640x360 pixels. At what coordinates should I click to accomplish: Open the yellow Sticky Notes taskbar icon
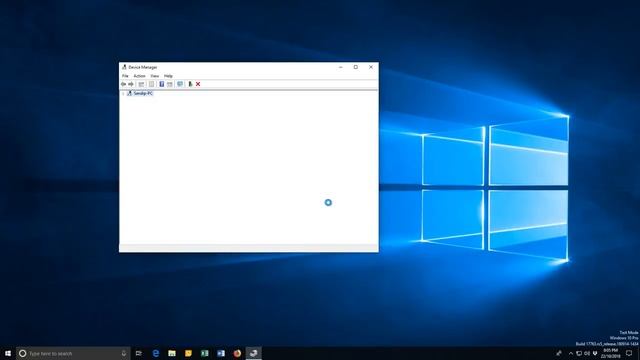click(x=188, y=353)
